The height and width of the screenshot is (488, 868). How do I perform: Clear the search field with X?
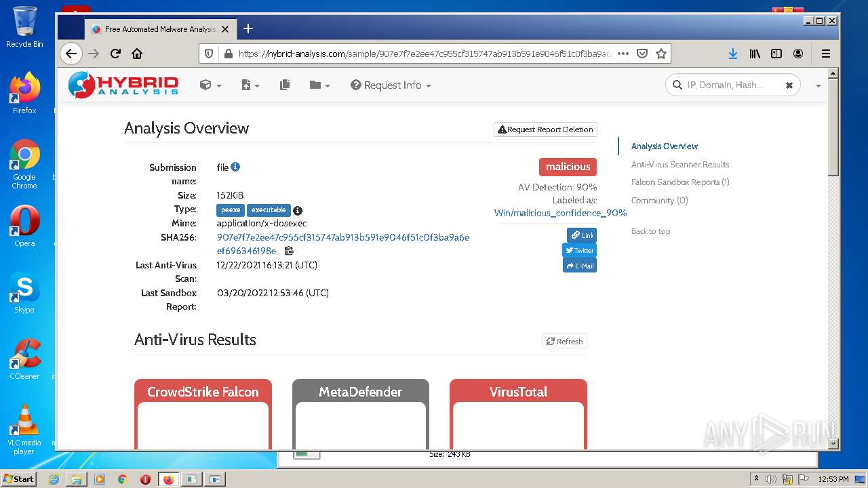point(789,85)
